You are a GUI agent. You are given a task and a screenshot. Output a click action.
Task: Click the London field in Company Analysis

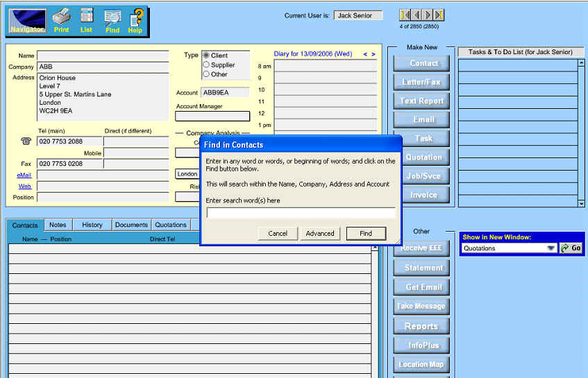tap(187, 174)
